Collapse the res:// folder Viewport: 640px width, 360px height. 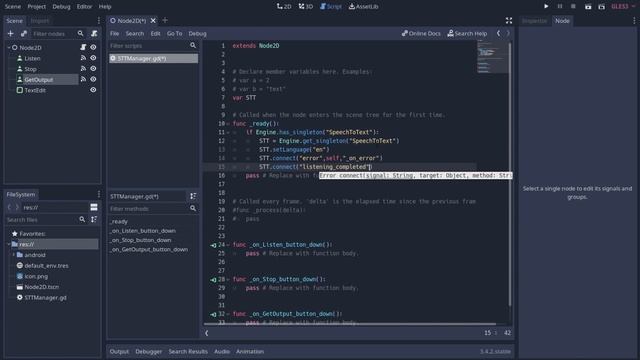(9, 244)
